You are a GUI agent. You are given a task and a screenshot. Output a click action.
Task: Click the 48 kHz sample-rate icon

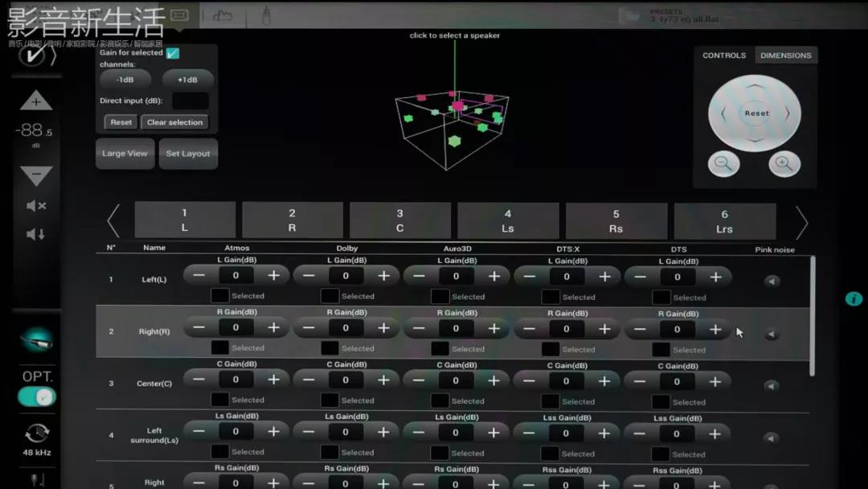(36, 433)
